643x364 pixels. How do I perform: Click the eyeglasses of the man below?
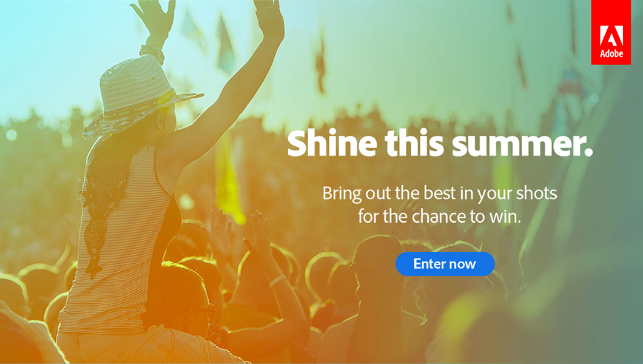point(205,312)
